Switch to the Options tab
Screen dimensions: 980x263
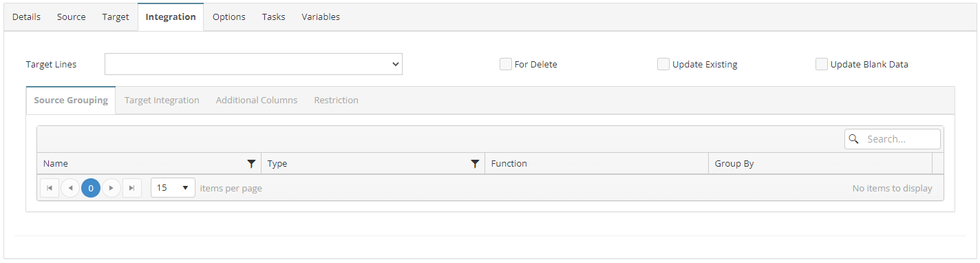pyautogui.click(x=229, y=17)
